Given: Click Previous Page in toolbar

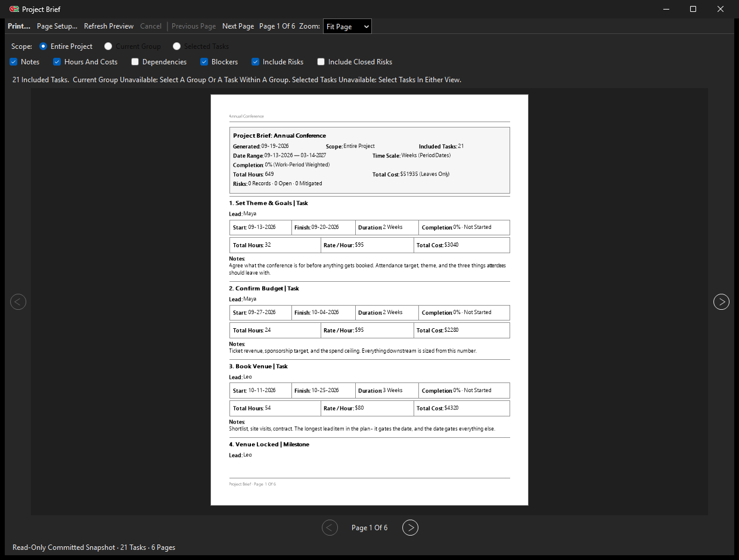Looking at the screenshot, I should coord(194,26).
